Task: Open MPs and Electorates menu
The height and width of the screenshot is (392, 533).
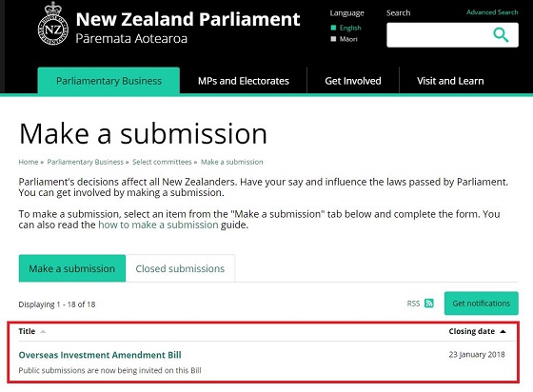Action: (x=244, y=81)
